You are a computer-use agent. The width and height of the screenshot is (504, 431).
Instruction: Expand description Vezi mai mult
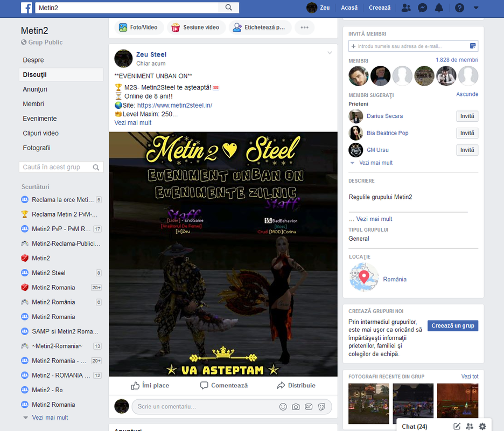click(x=374, y=219)
